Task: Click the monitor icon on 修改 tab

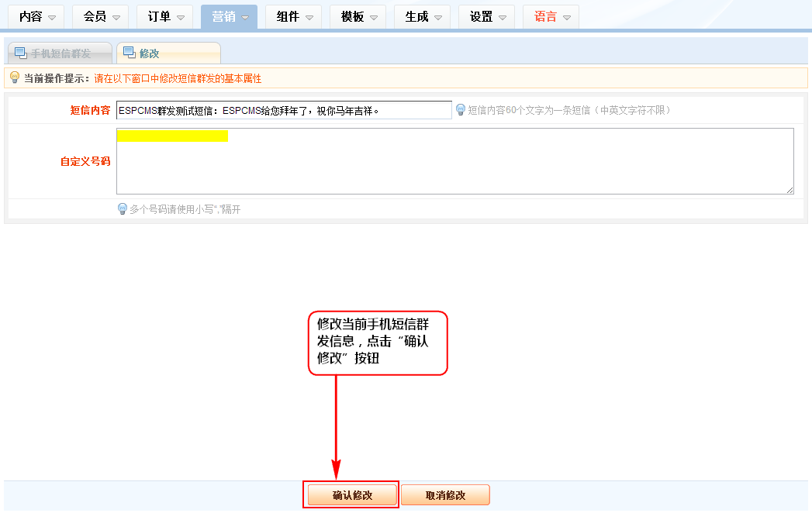Action: point(129,53)
